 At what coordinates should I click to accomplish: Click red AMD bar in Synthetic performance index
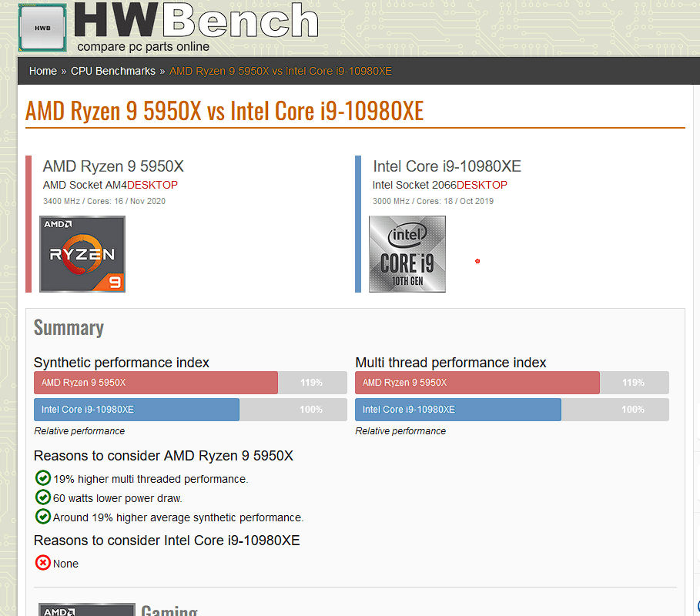tap(156, 383)
